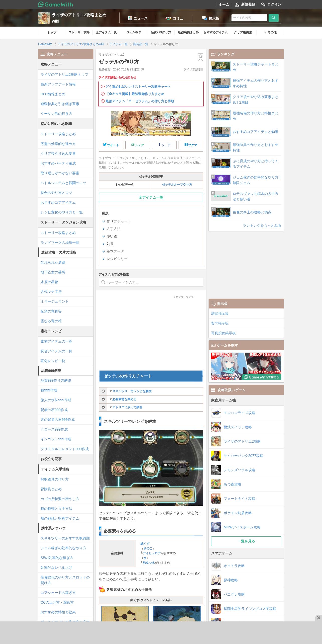Open the ジェム稼ぎ navigation tab
Screen dimensions: 322x644
click(x=134, y=32)
